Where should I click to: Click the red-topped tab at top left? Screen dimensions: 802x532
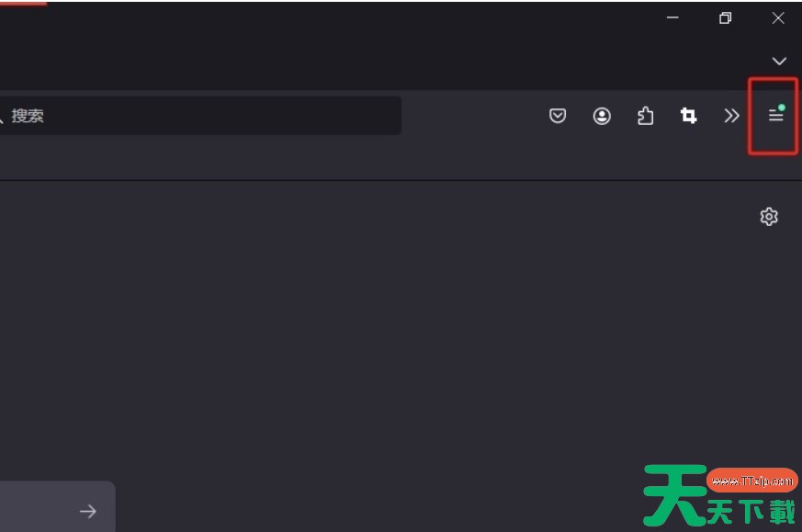23,7
